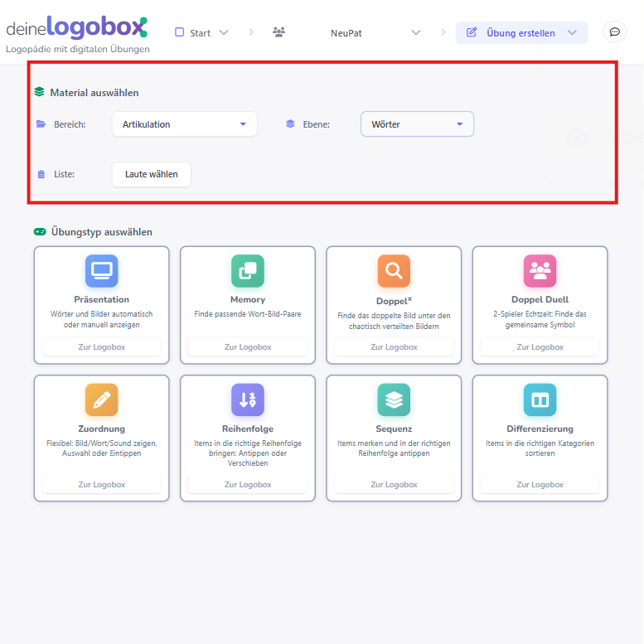Select the Doppel Duell players icon
The height and width of the screenshot is (644, 644).
click(540, 271)
